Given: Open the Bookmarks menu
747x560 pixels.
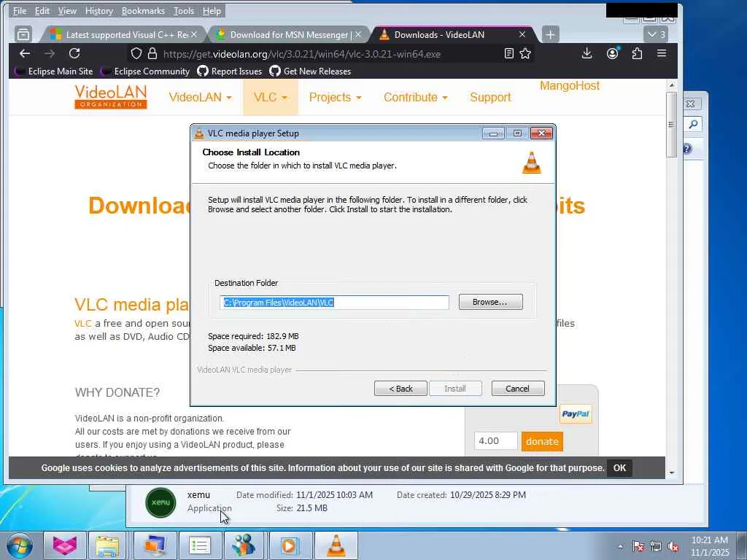Looking at the screenshot, I should [143, 10].
